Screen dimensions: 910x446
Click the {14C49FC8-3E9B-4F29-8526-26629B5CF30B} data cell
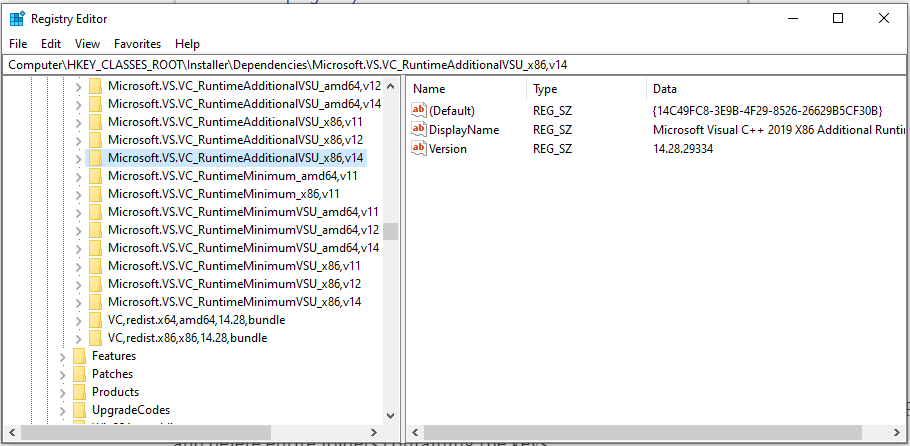point(767,110)
